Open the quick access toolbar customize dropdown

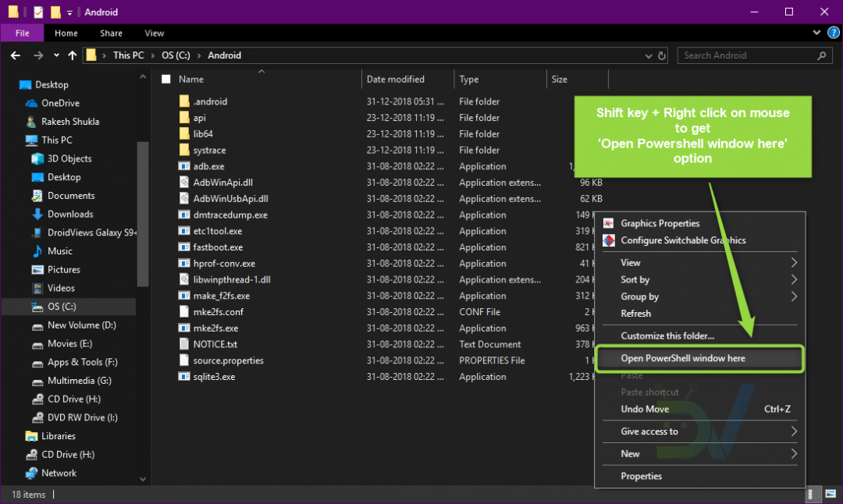pyautogui.click(x=70, y=12)
